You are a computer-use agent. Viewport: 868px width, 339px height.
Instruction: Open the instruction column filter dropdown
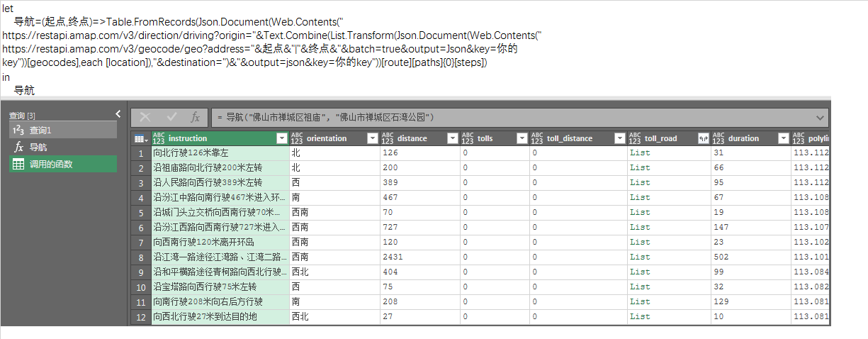pos(282,139)
